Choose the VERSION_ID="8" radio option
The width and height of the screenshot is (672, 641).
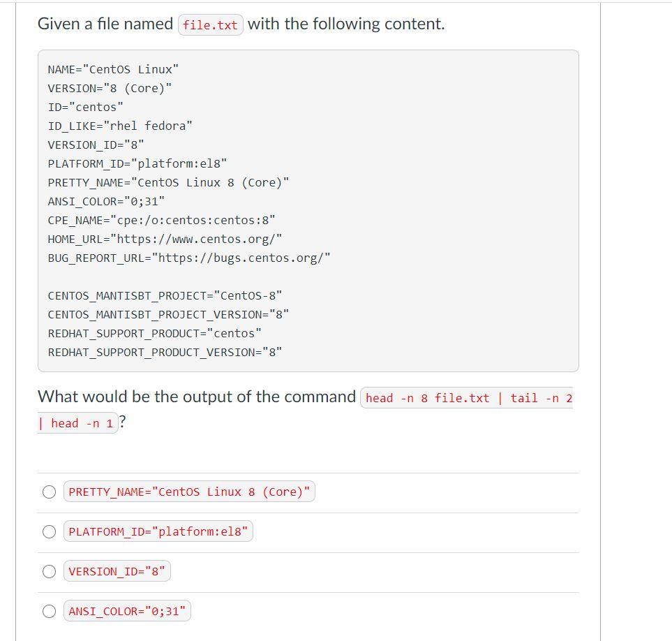[x=49, y=571]
